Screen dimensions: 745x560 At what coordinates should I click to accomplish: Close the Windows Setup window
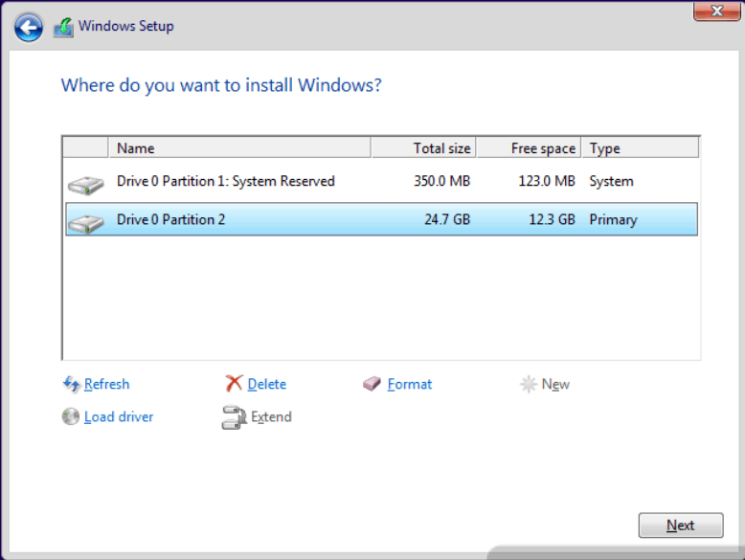(x=717, y=11)
